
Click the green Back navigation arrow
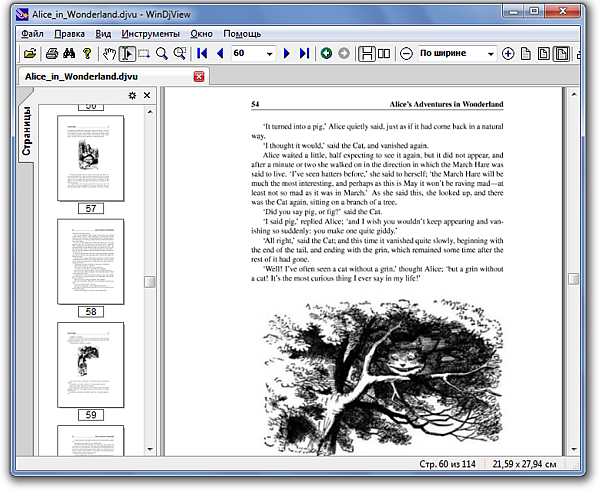coord(326,53)
